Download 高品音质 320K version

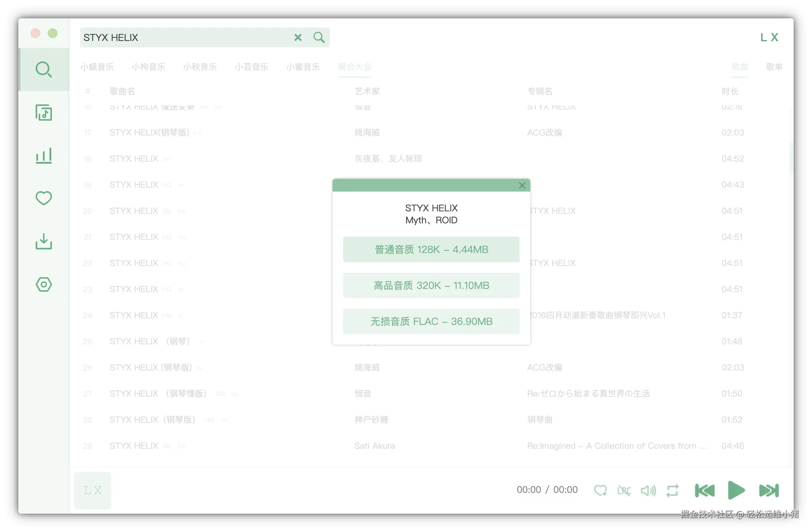click(x=431, y=285)
